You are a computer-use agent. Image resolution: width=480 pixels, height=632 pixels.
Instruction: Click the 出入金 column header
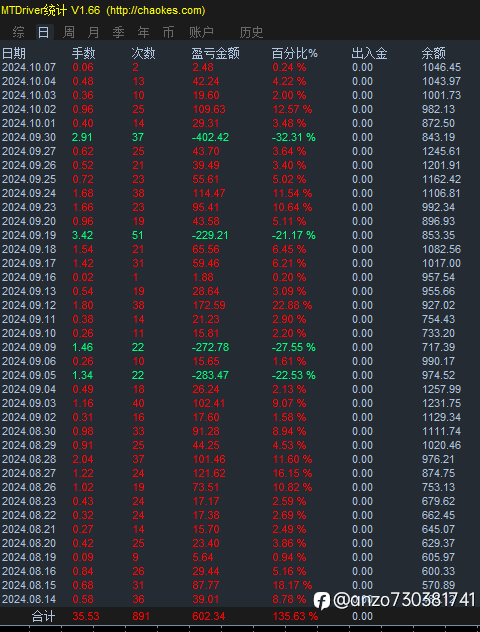click(369, 53)
